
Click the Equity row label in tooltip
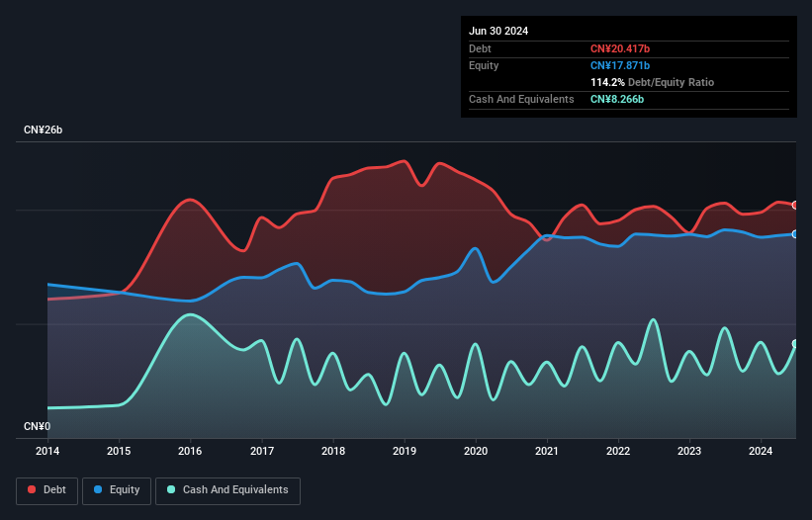click(484, 65)
